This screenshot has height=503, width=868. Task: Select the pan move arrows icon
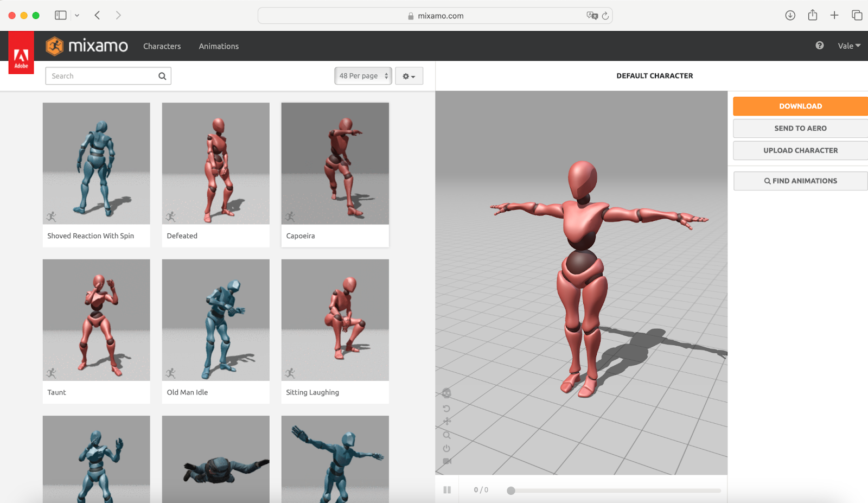point(446,422)
